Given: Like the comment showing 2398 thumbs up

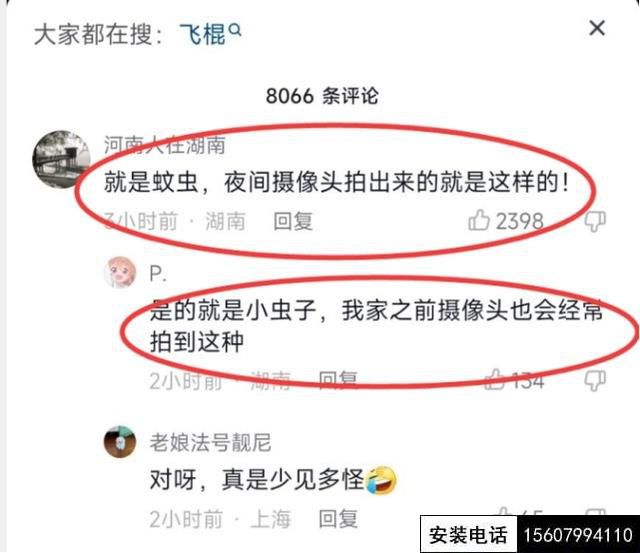Looking at the screenshot, I should pyautogui.click(x=479, y=220).
